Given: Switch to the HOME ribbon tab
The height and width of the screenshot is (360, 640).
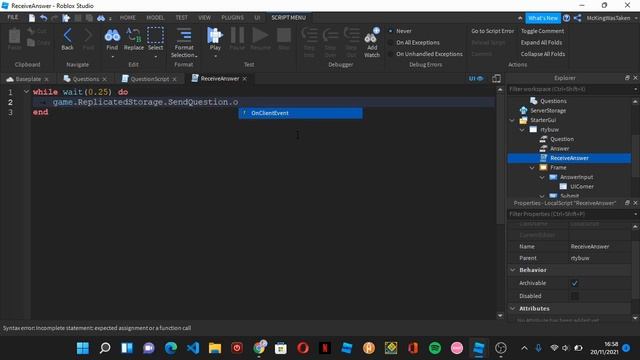Looking at the screenshot, I should click(x=128, y=18).
